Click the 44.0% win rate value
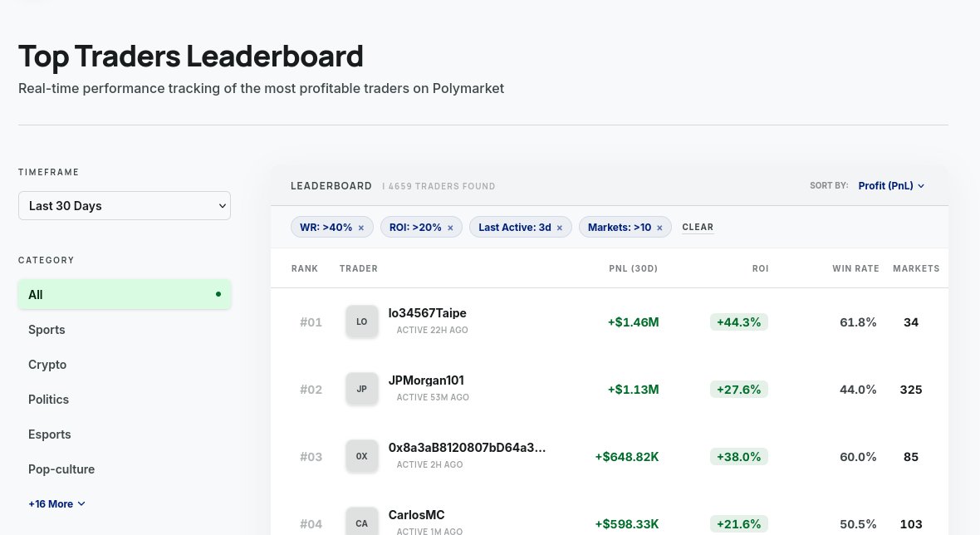Image resolution: width=980 pixels, height=535 pixels. coord(858,390)
